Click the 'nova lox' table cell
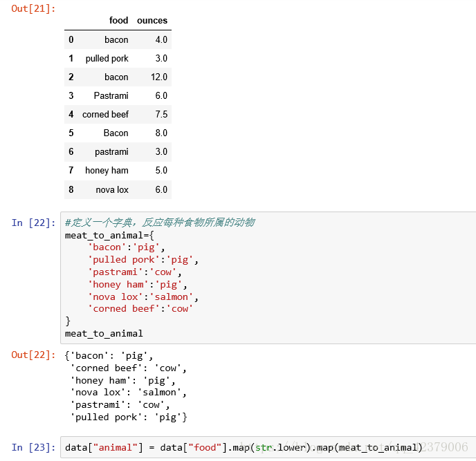 pyautogui.click(x=112, y=189)
